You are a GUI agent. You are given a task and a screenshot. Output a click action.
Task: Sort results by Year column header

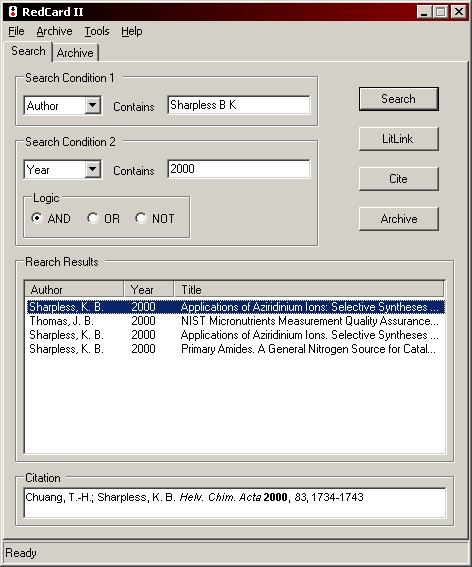(x=149, y=290)
